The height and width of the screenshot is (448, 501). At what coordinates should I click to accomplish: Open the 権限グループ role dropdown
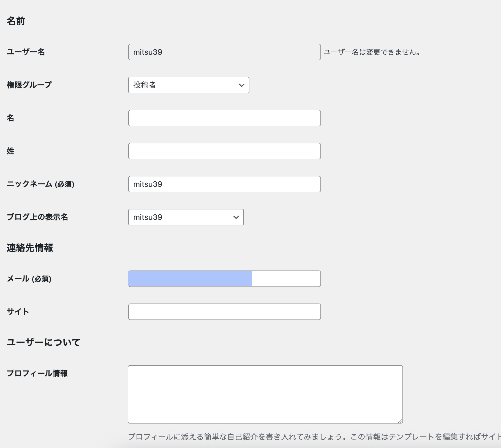click(189, 85)
